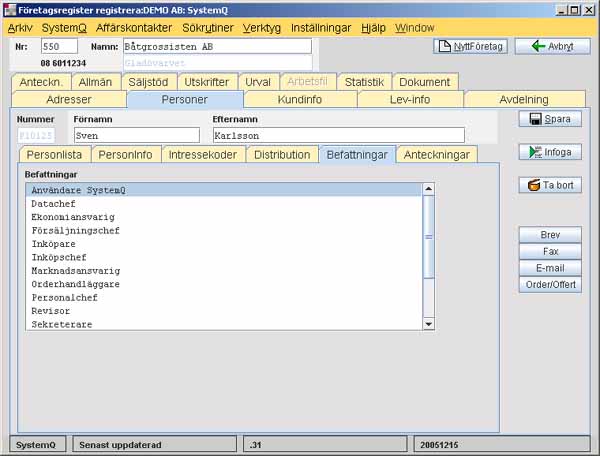Click the Order/Offert button
Screen dimensions: 600x456
(x=550, y=284)
